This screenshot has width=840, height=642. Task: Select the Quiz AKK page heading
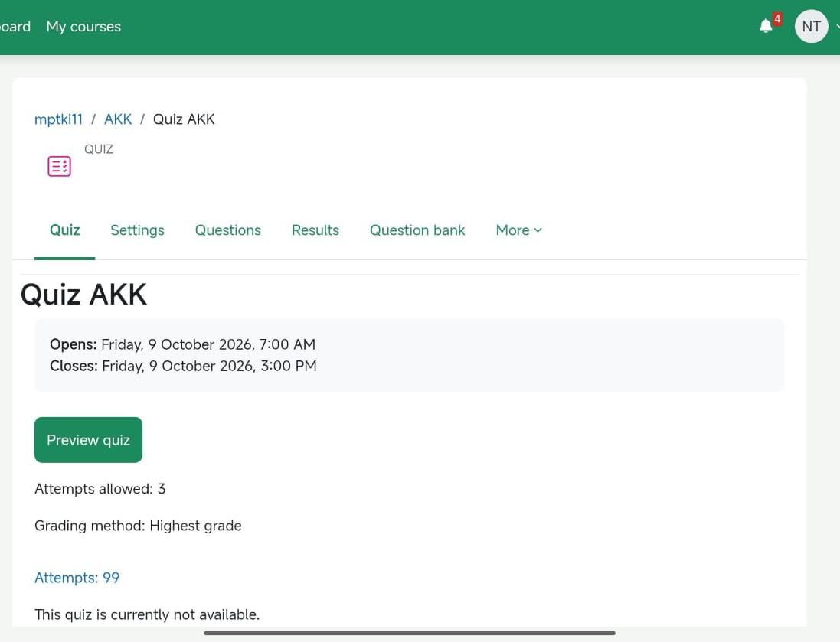point(83,295)
